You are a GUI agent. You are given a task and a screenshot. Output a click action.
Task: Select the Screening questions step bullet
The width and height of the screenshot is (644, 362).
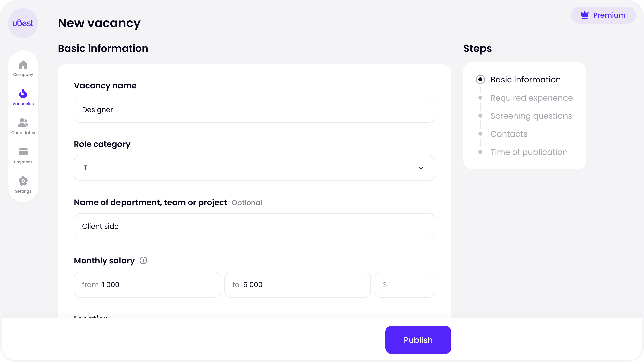[480, 116]
